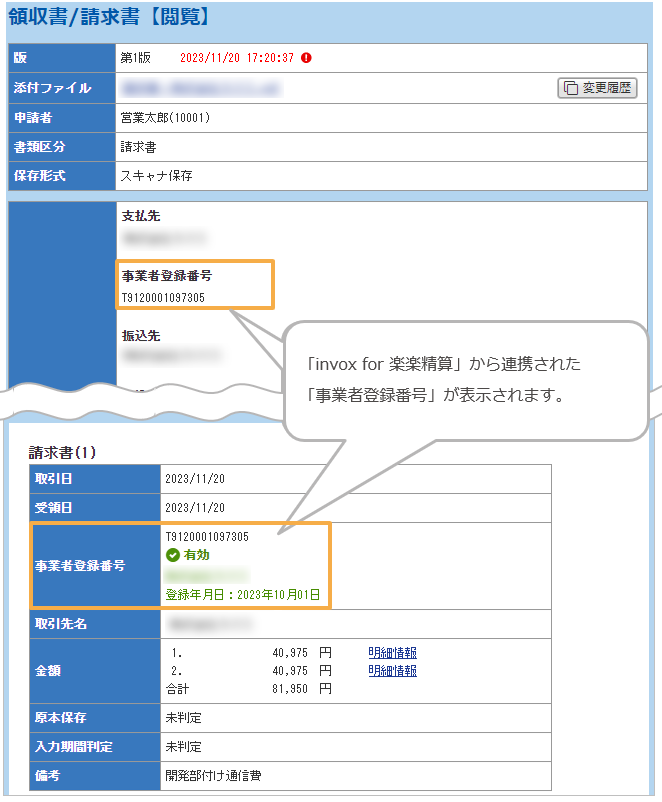Image resolution: width=662 pixels, height=802 pixels.
Task: Click applicant name 営業太郎(10001)
Action: tap(165, 118)
